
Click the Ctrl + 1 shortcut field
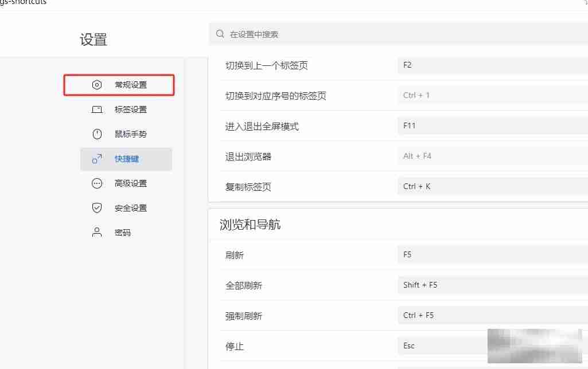tap(493, 96)
